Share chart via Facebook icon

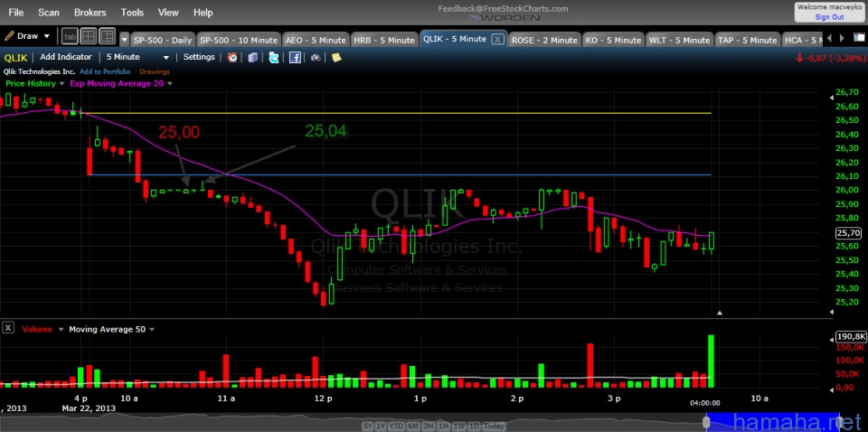295,57
